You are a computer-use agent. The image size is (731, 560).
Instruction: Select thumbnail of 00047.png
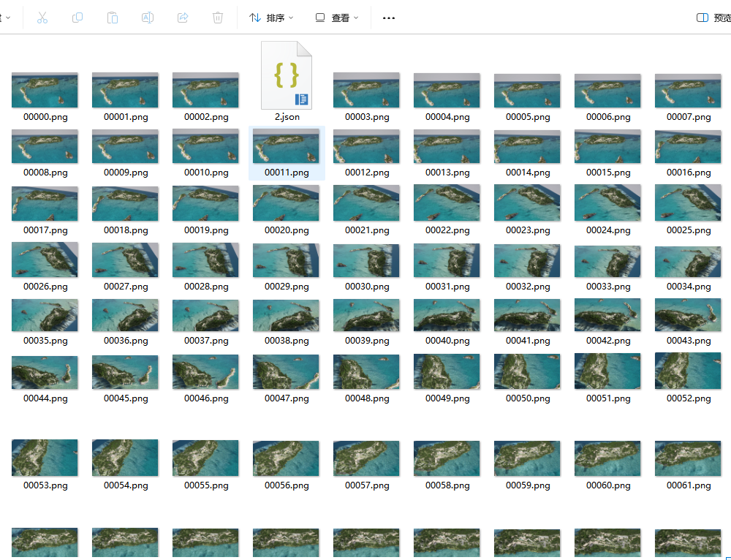pos(287,372)
